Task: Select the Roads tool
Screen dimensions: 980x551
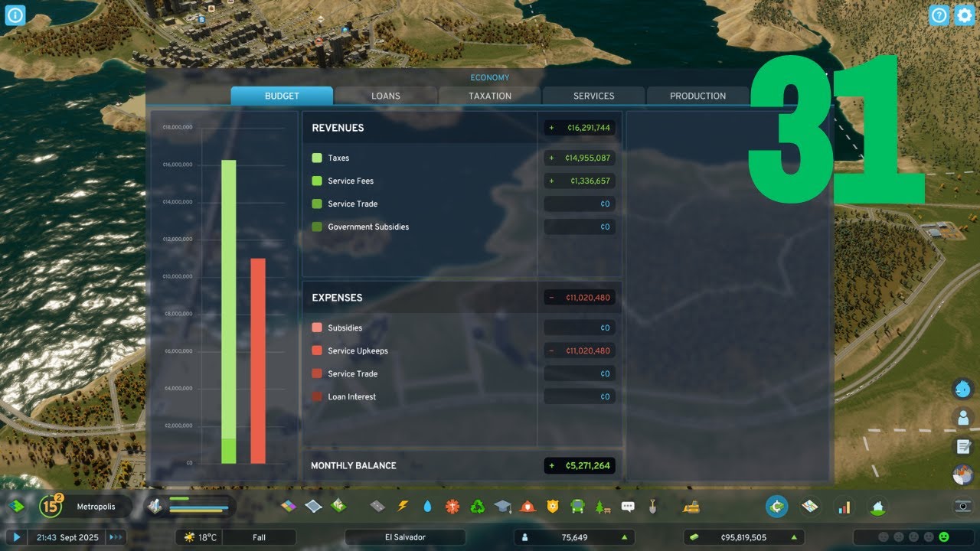Action: tap(377, 506)
